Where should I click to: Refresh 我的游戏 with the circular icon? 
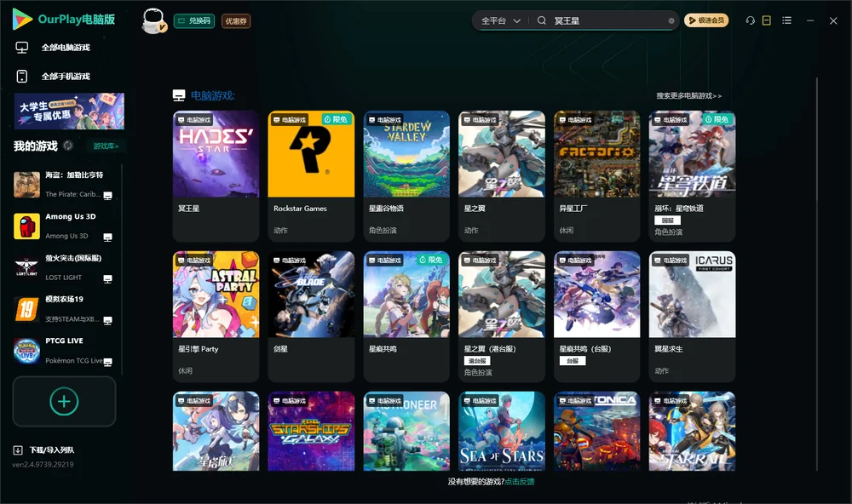click(x=68, y=146)
